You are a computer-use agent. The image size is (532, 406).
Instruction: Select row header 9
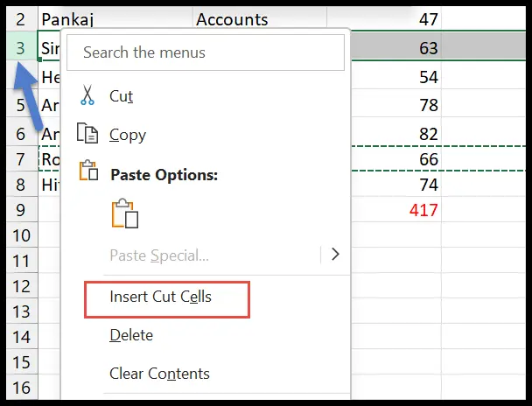(21, 210)
